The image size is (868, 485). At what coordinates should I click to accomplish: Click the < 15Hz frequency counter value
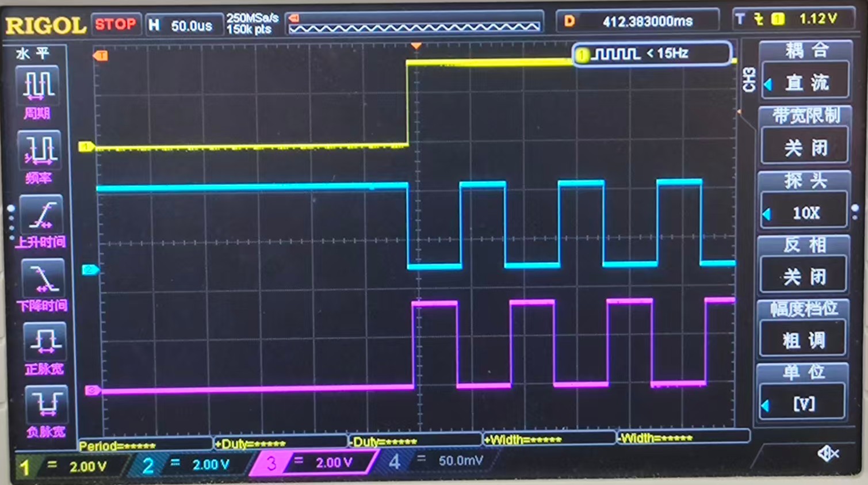(x=667, y=54)
